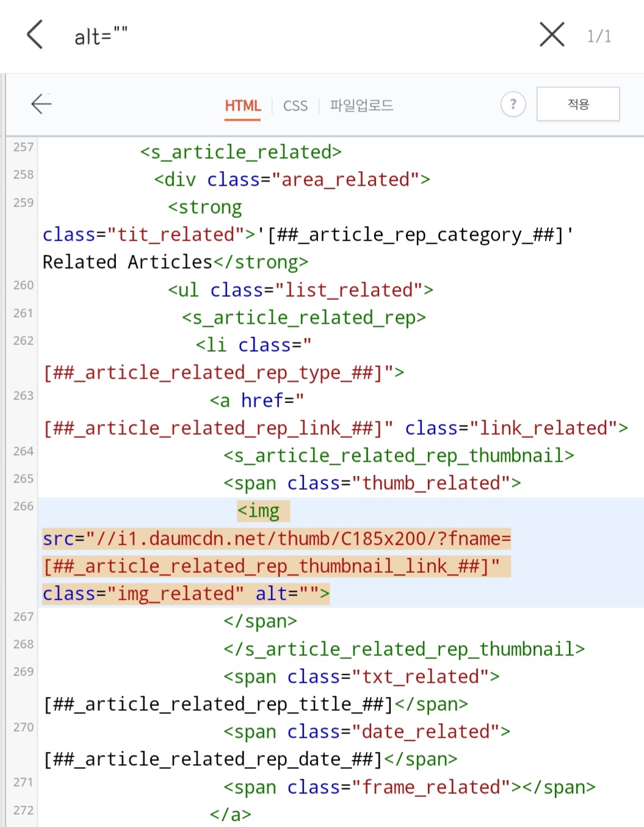Click the "frame_related" class value
Viewport: 644px width, 827px height.
[432, 787]
